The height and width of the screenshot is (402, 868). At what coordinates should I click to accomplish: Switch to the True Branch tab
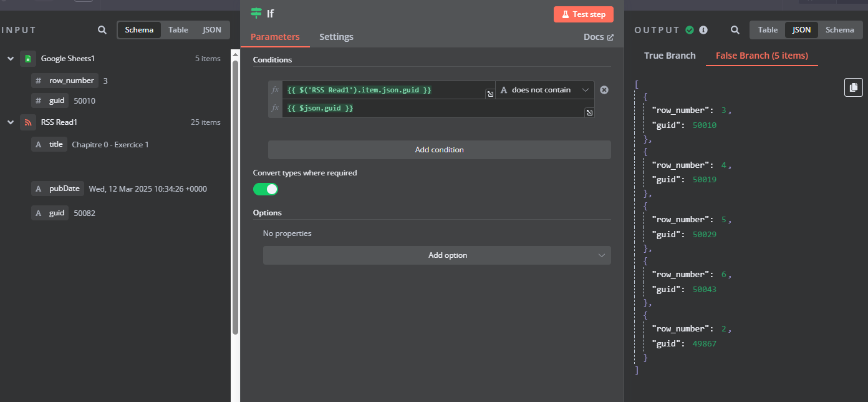pyautogui.click(x=670, y=56)
